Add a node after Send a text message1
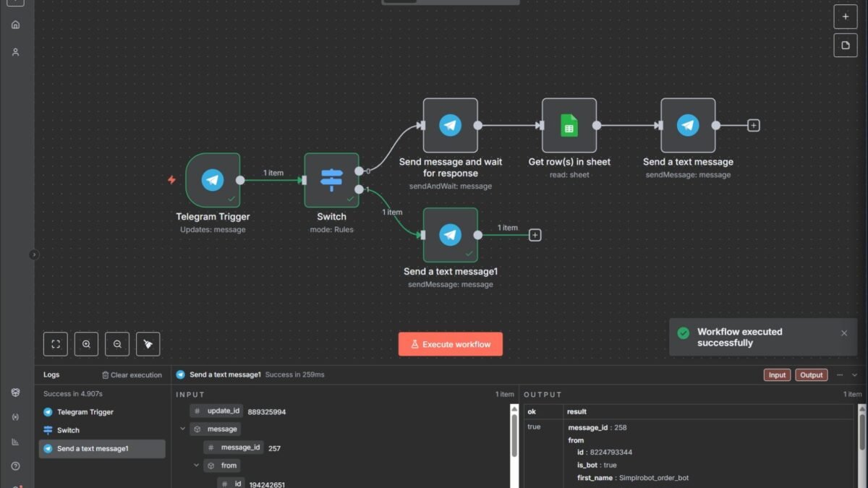 (x=535, y=235)
